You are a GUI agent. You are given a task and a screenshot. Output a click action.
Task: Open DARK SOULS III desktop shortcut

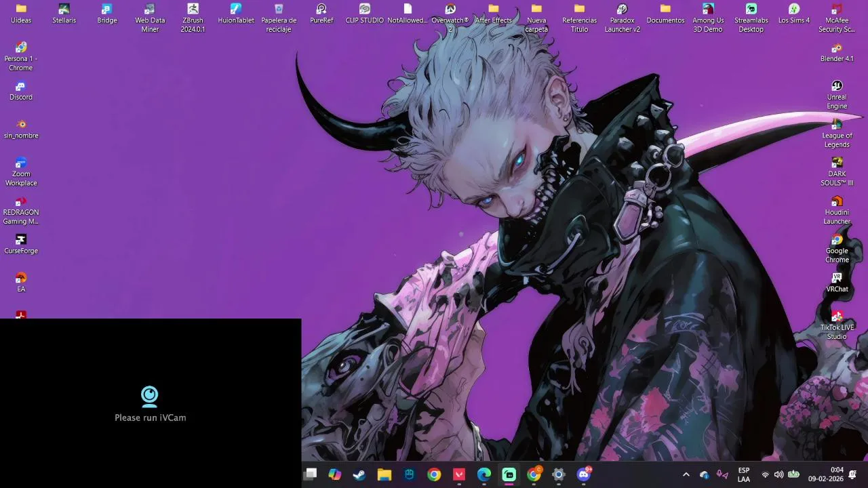pos(837,172)
